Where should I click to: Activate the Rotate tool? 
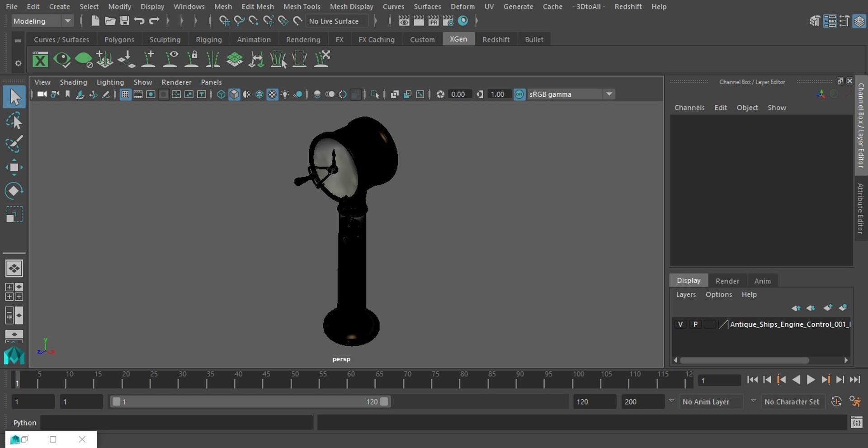coord(14,191)
